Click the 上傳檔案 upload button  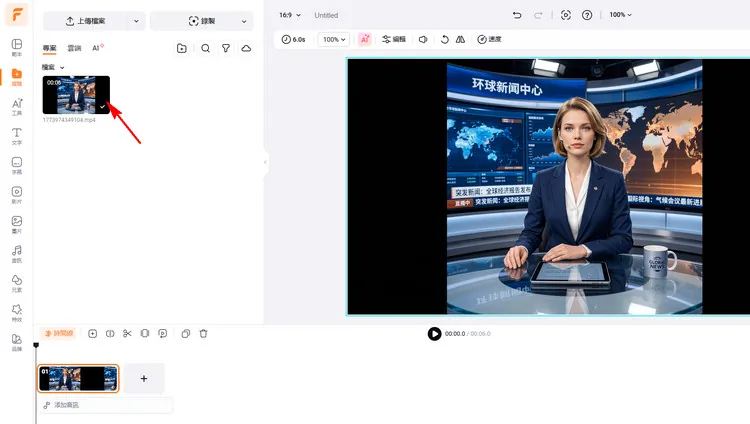pos(84,21)
